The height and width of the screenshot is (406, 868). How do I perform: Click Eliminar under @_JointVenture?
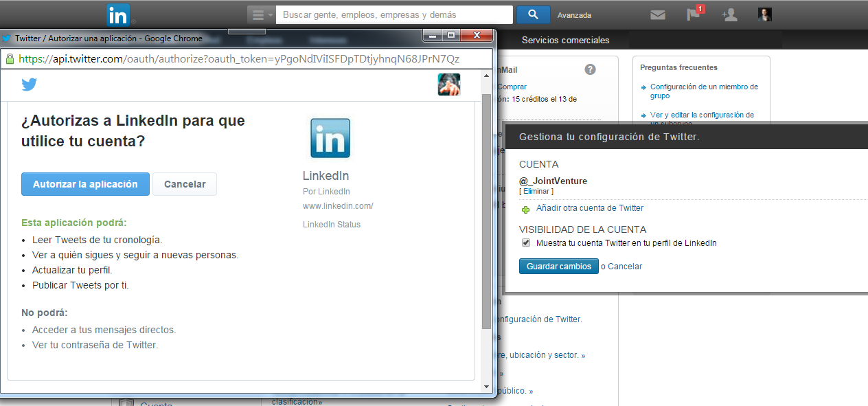(536, 192)
